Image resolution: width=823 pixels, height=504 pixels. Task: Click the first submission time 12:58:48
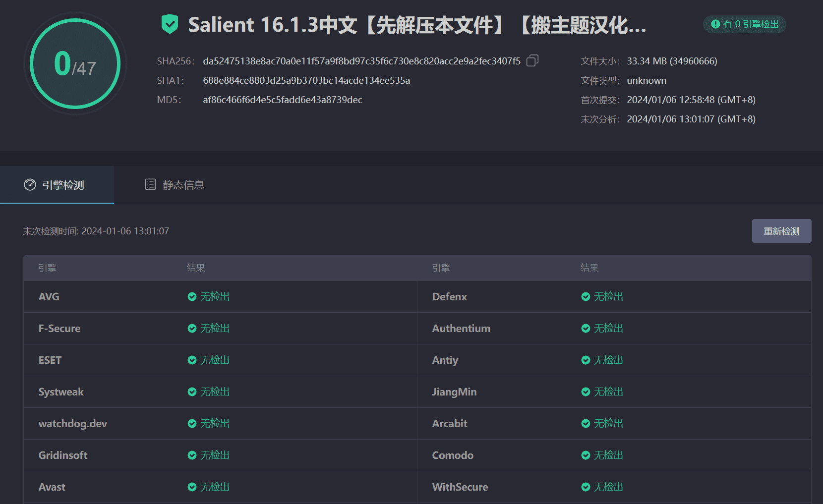[x=691, y=100]
